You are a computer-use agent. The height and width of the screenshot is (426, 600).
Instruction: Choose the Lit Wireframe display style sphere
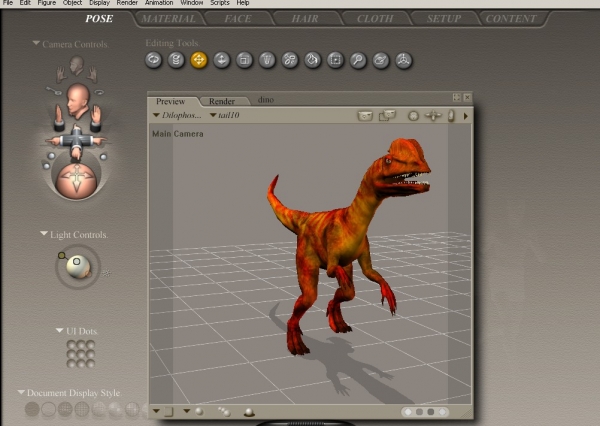pos(98,409)
